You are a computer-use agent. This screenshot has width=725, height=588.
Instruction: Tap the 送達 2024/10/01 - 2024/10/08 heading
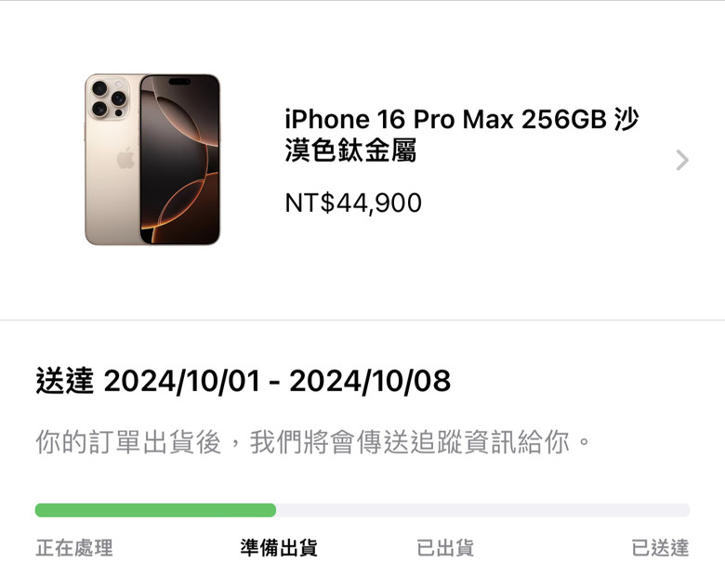(244, 381)
